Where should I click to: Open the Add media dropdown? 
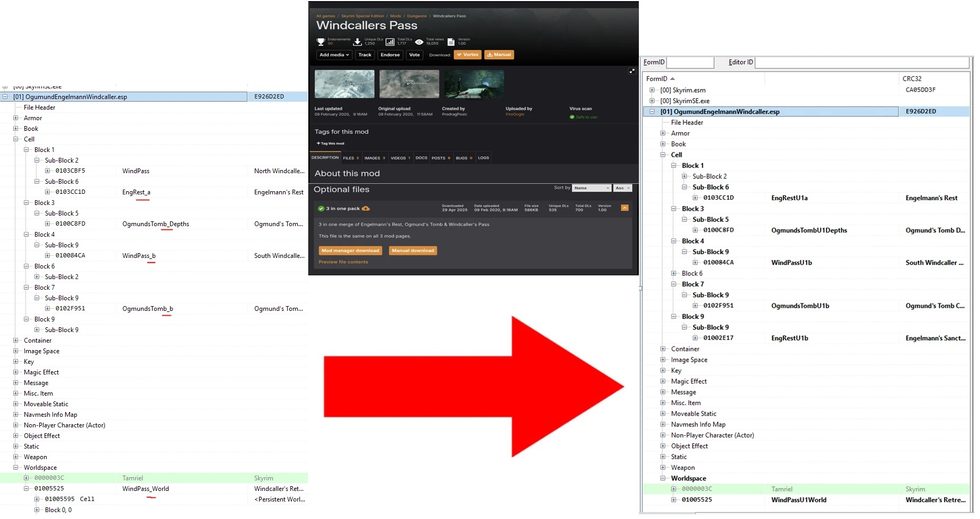click(x=334, y=55)
